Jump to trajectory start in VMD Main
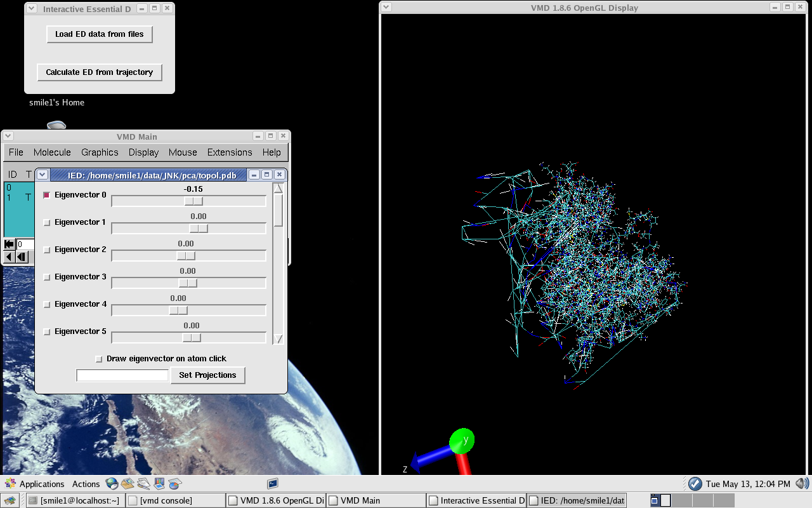Image resolution: width=812 pixels, height=508 pixels. point(9,244)
